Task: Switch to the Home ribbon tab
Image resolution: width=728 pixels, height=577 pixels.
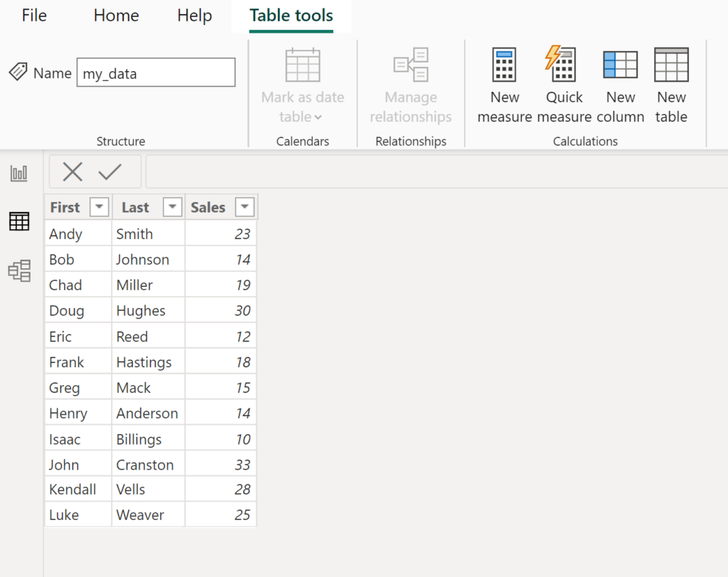Action: [116, 16]
